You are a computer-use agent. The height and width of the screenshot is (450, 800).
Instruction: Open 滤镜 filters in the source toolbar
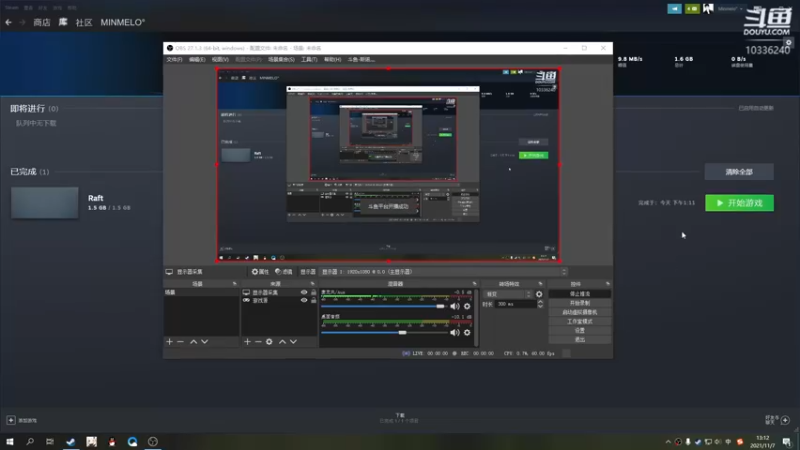[x=284, y=271]
